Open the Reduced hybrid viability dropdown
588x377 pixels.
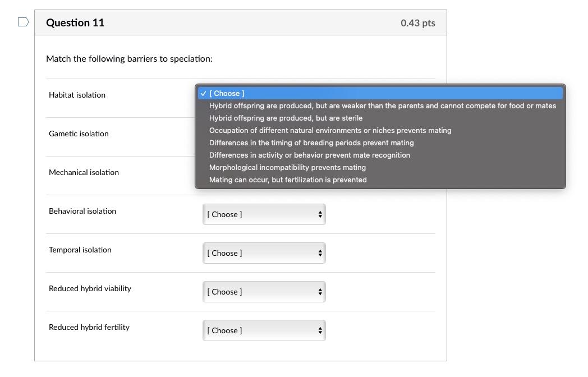pos(264,292)
